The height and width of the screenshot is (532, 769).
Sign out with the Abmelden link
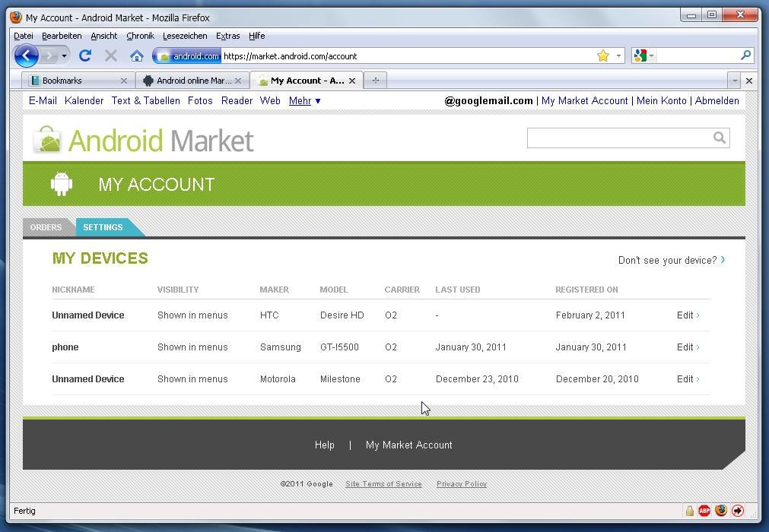717,100
